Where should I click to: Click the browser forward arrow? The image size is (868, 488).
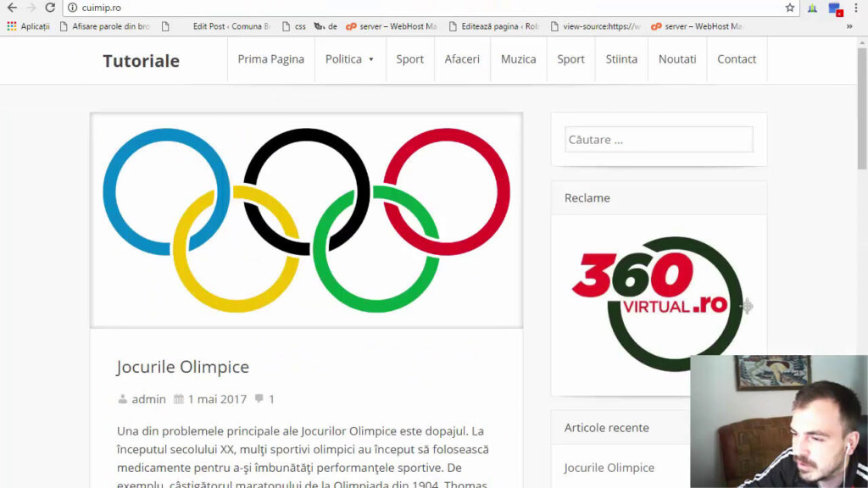(31, 8)
